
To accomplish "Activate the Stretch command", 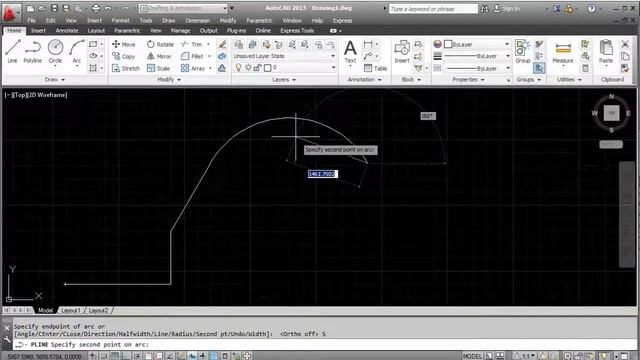I will click(126, 68).
